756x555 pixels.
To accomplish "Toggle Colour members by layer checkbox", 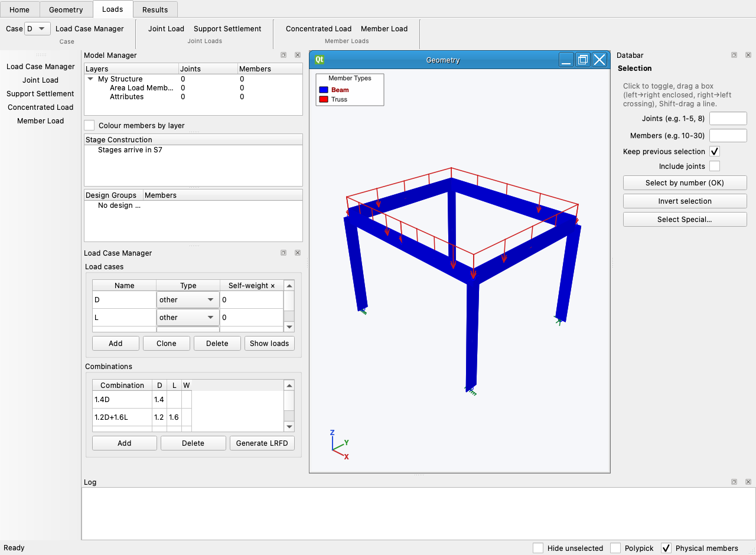I will [x=89, y=125].
